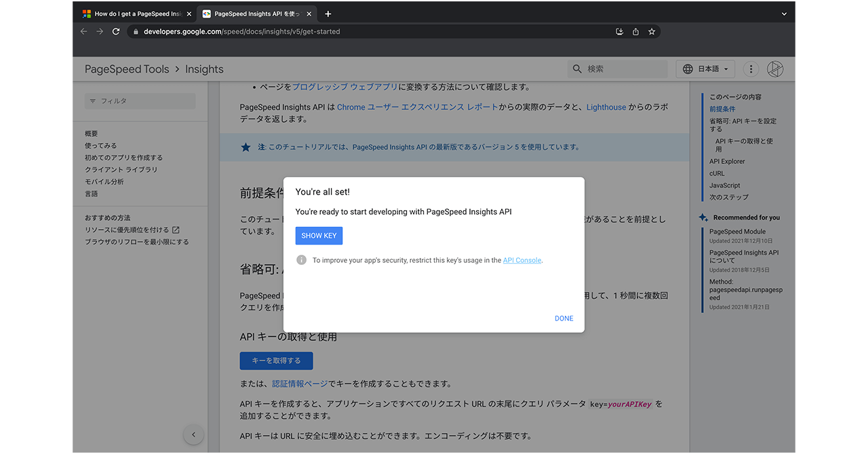Image resolution: width=868 pixels, height=454 pixels.
Task: Close the PageSpeed Insights API tab
Action: (309, 14)
